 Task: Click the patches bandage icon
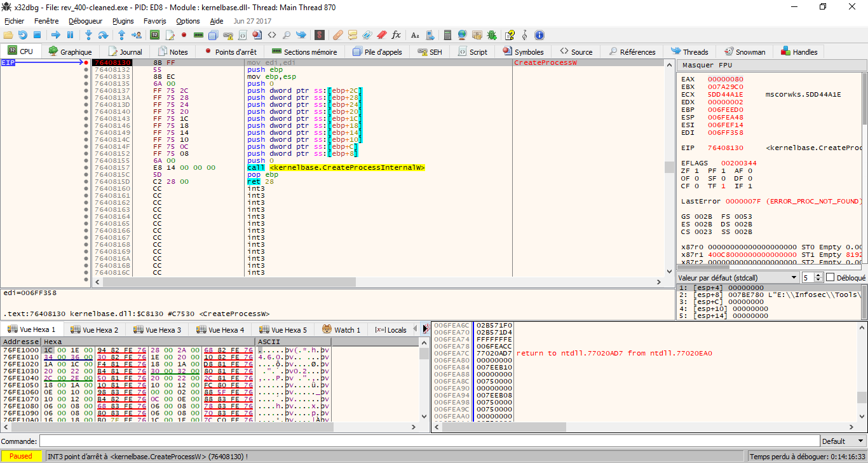tap(337, 35)
